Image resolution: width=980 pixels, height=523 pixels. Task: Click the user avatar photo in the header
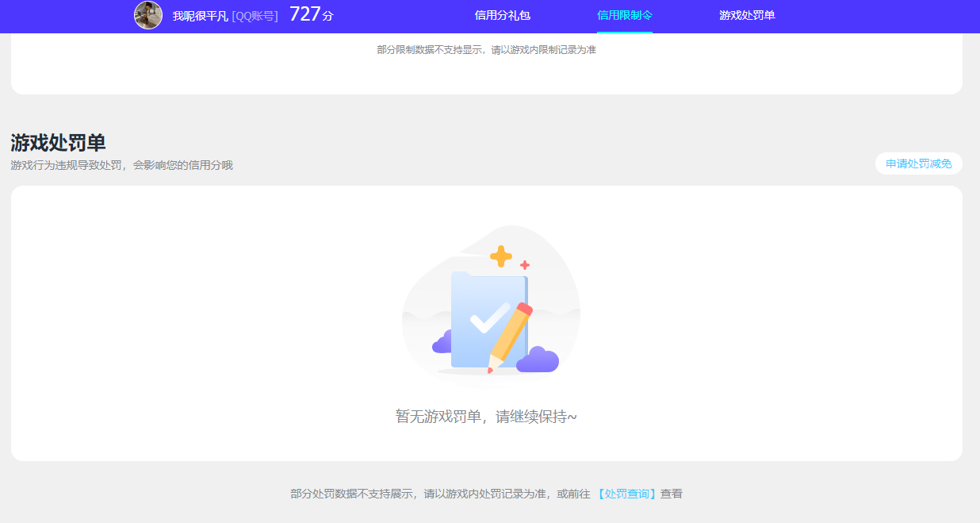click(x=148, y=15)
